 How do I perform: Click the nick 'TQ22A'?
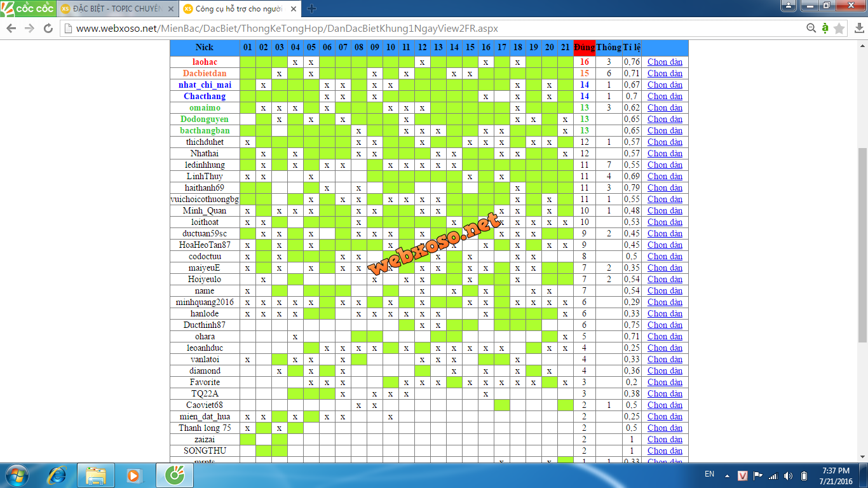point(205,393)
